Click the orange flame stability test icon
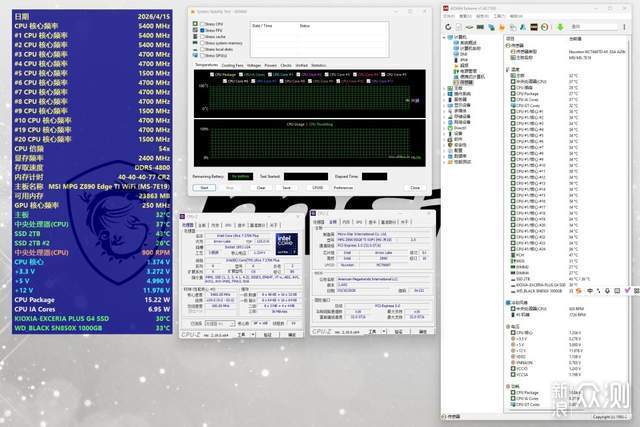 [502, 27]
